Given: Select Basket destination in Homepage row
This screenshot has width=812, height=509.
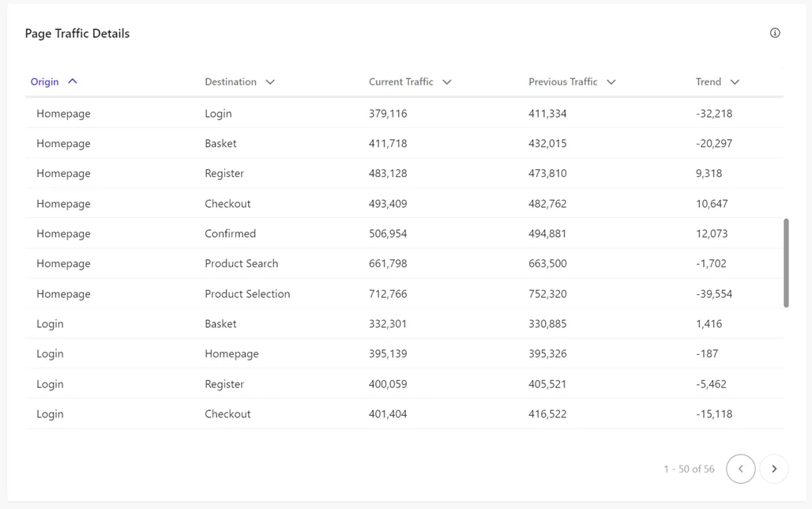Looking at the screenshot, I should pos(220,144).
